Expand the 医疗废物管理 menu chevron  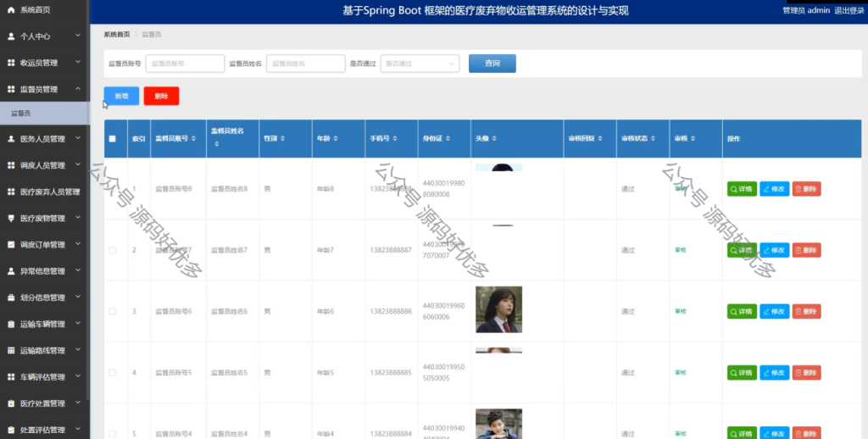[78, 218]
